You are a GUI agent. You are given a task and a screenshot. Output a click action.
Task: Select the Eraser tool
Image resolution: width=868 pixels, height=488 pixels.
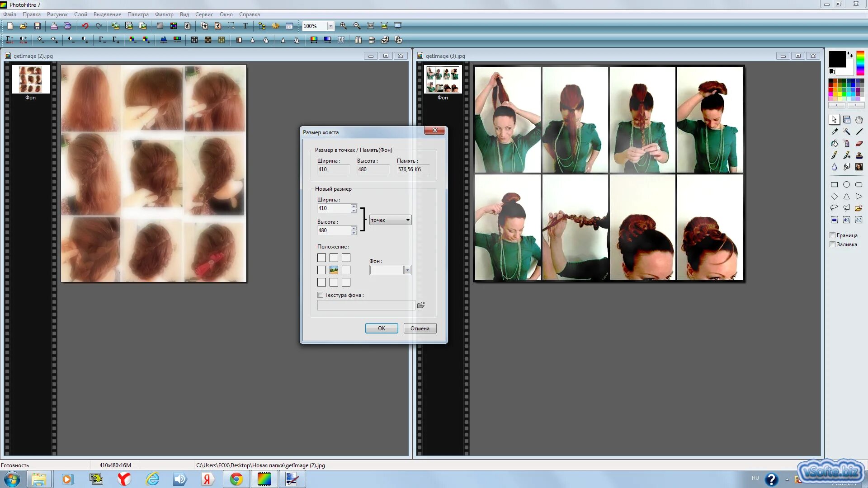859,144
